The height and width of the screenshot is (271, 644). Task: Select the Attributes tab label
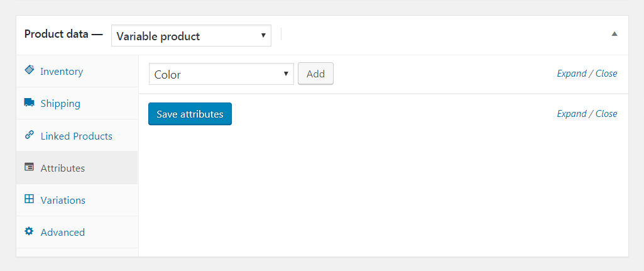pyautogui.click(x=62, y=169)
